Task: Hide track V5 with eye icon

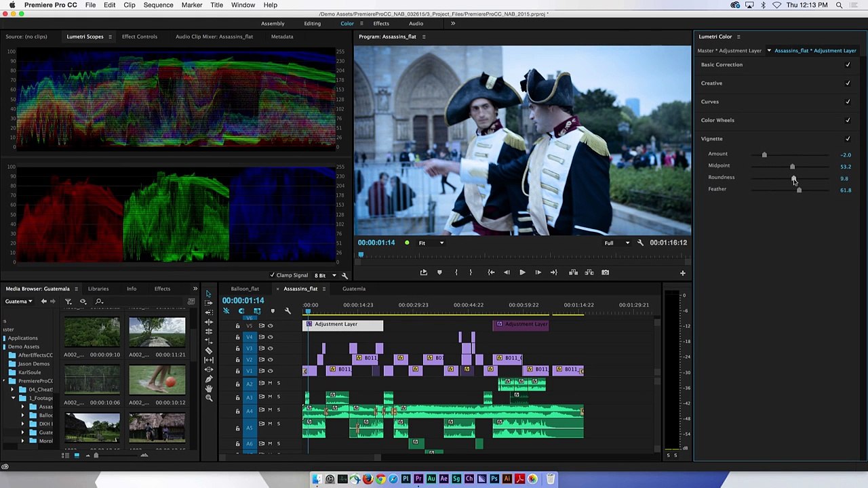Action: 270,326
